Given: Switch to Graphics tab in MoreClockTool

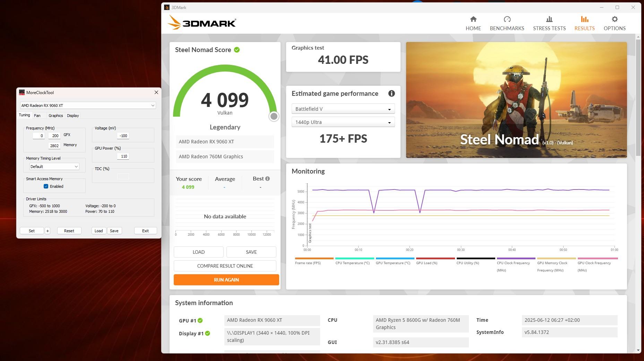Looking at the screenshot, I should click(x=55, y=116).
